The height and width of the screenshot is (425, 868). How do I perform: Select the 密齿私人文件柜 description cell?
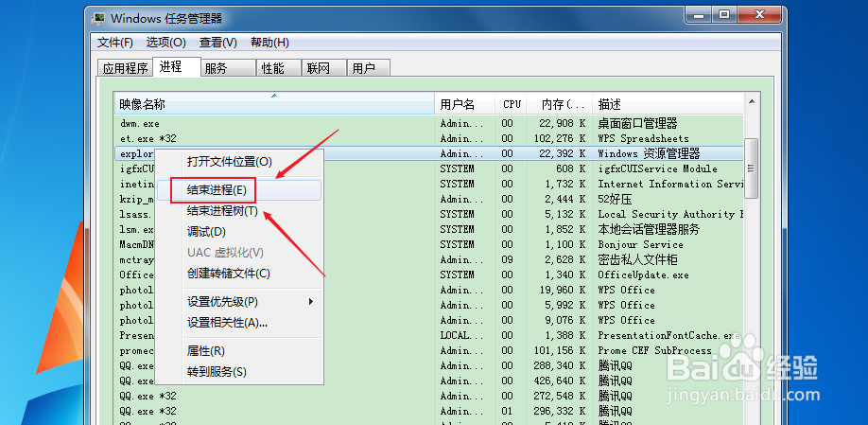(x=637, y=259)
